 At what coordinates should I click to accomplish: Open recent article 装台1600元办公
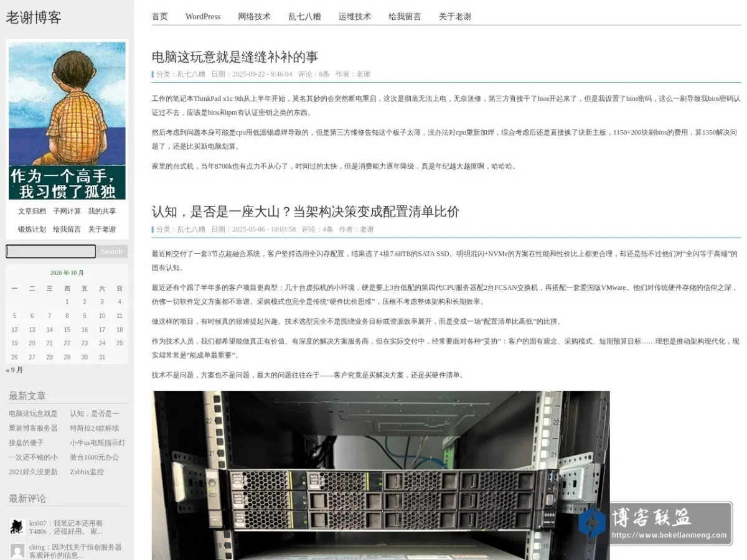94,457
